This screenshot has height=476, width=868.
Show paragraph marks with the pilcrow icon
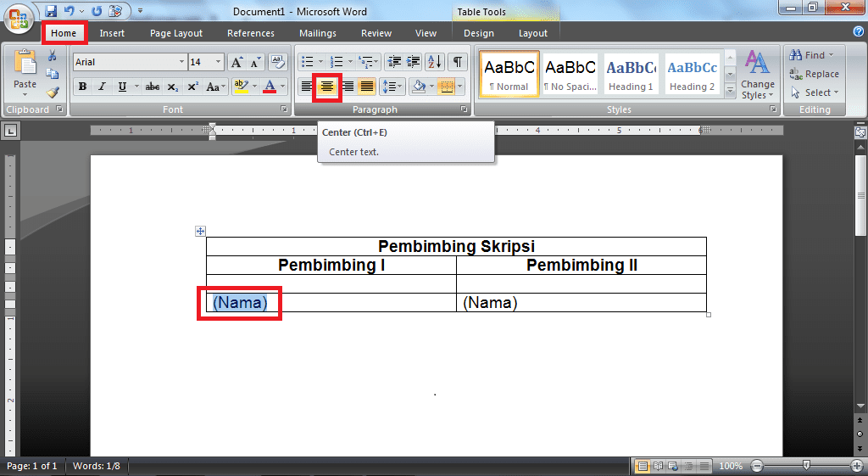point(458,62)
